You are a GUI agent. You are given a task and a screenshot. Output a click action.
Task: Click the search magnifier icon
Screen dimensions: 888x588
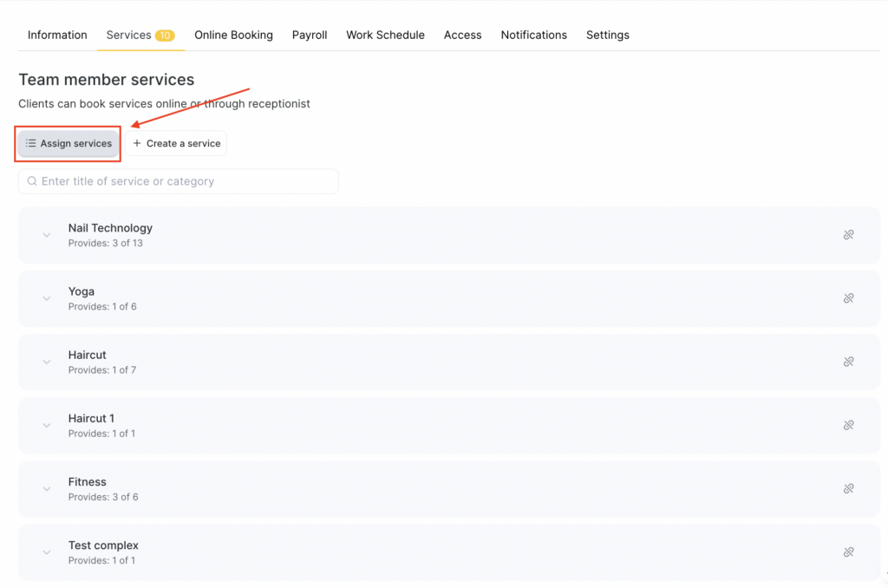[32, 181]
